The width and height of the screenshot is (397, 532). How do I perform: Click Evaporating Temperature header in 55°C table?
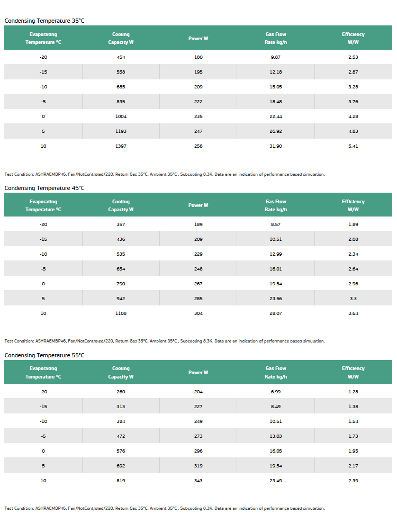[43, 373]
